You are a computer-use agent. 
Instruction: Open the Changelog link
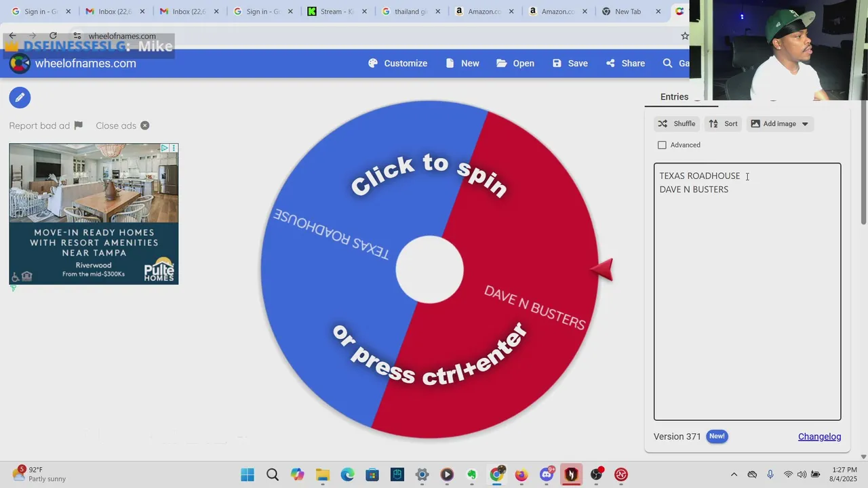(819, 436)
